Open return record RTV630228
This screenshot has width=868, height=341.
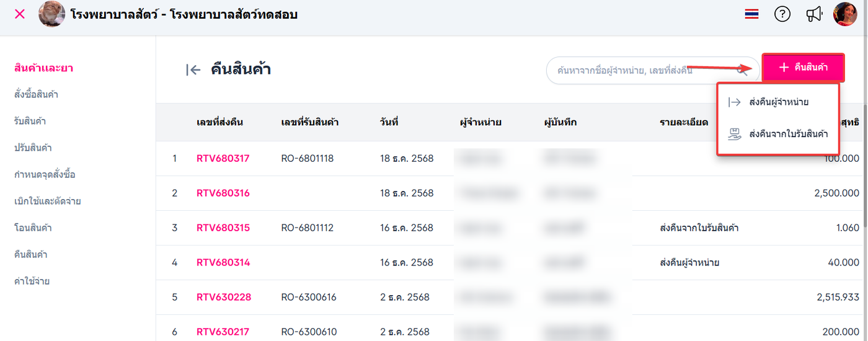click(224, 297)
